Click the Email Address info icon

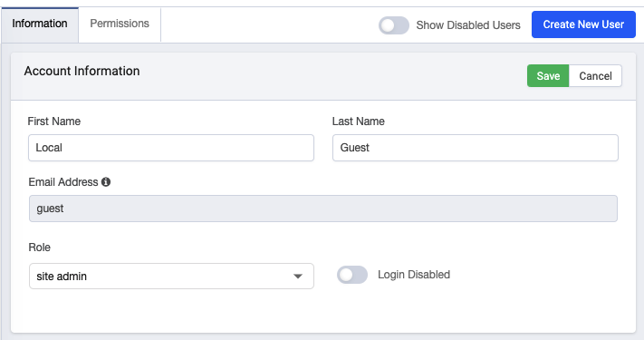[106, 181]
